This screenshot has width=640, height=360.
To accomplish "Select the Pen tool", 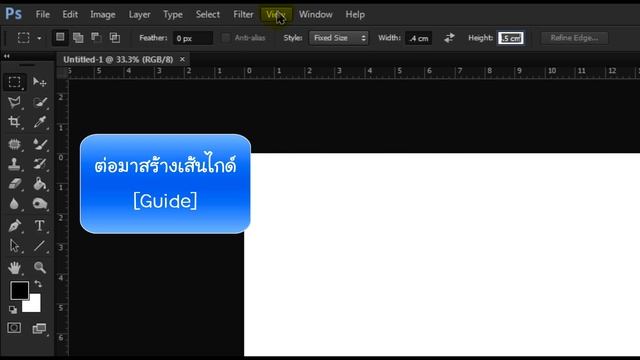I will [x=15, y=226].
